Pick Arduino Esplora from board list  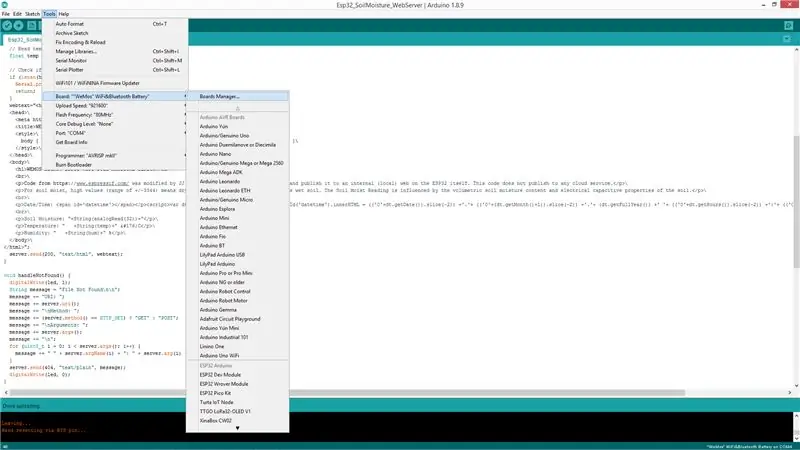237,209
